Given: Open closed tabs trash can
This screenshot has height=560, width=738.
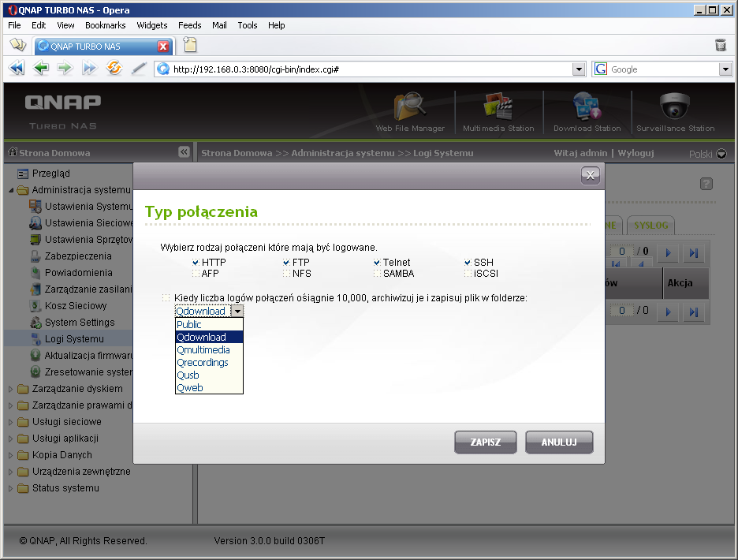Looking at the screenshot, I should 721,45.
